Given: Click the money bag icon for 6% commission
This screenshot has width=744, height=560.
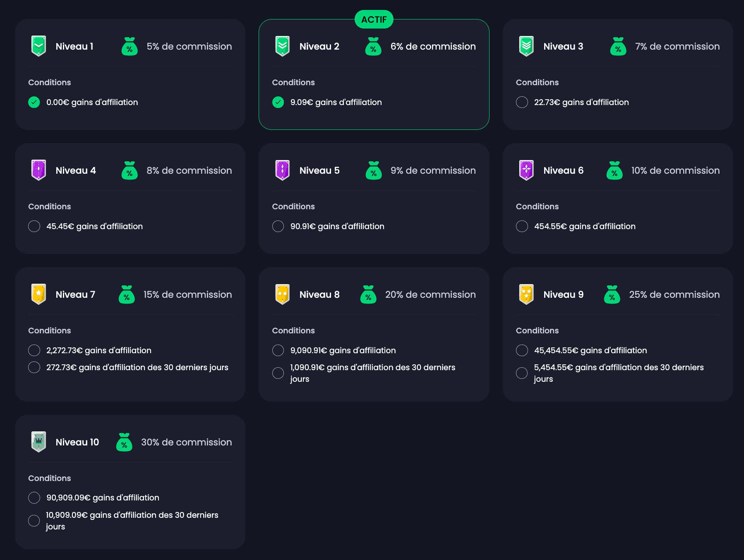Looking at the screenshot, I should 373,46.
